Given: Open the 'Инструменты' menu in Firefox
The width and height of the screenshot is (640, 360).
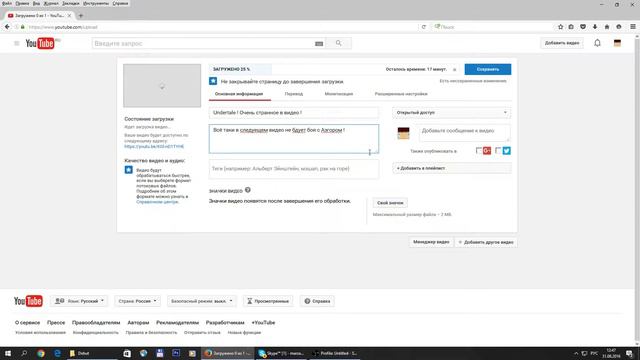Looking at the screenshot, I should coord(96,3).
